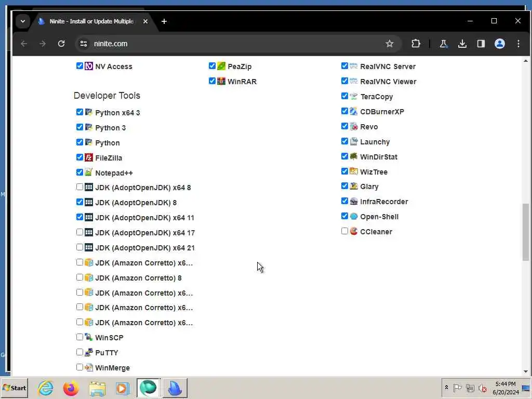This screenshot has height=399, width=532.
Task: Click the scrollbar up arrow
Action: (526, 61)
